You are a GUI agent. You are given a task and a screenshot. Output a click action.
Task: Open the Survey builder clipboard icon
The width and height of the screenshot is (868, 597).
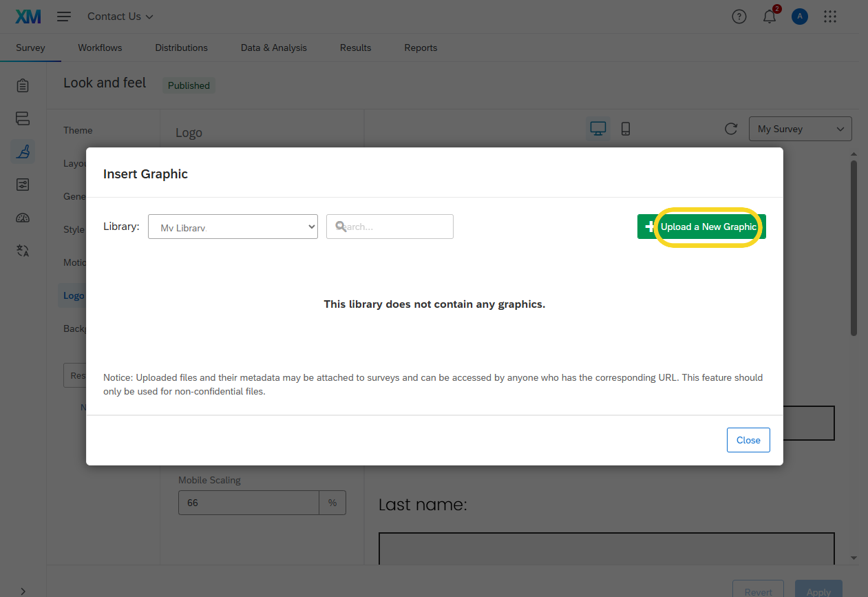[x=23, y=85]
